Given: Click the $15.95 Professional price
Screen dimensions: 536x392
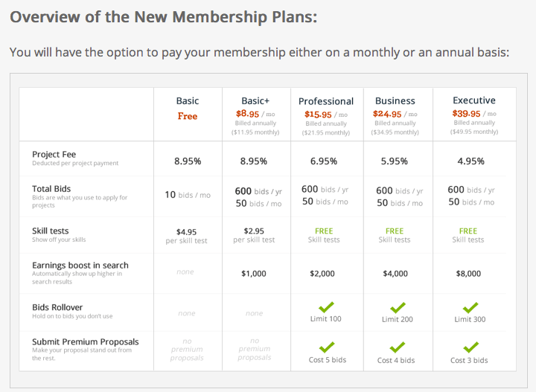Looking at the screenshot, I should [319, 115].
